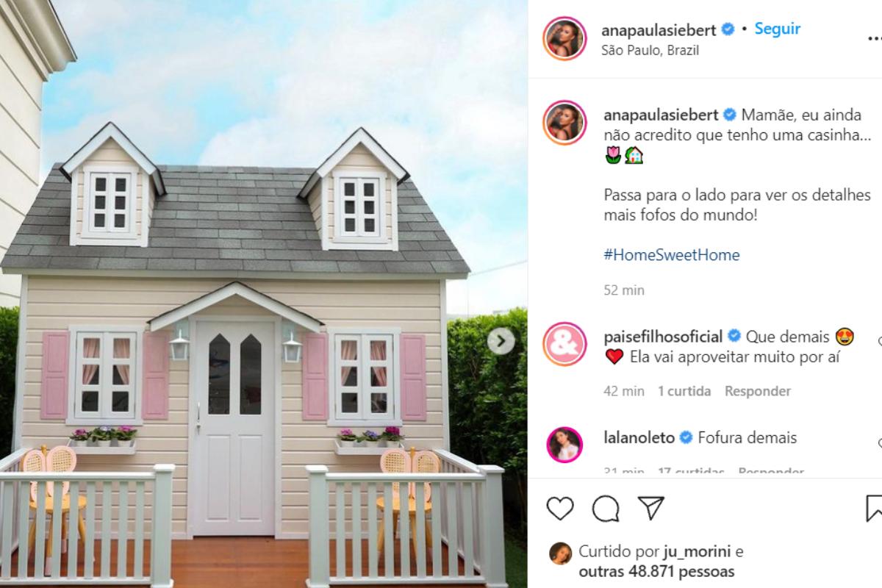The width and height of the screenshot is (882, 588).
Task: Open anapaulasiebert username in caption
Action: pos(660,115)
